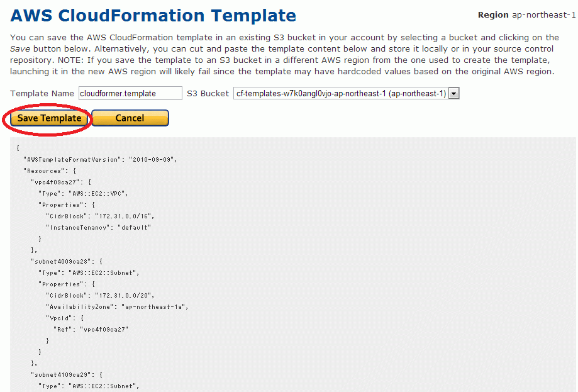
Task: Click the "Resources" line in template
Action: [50, 171]
